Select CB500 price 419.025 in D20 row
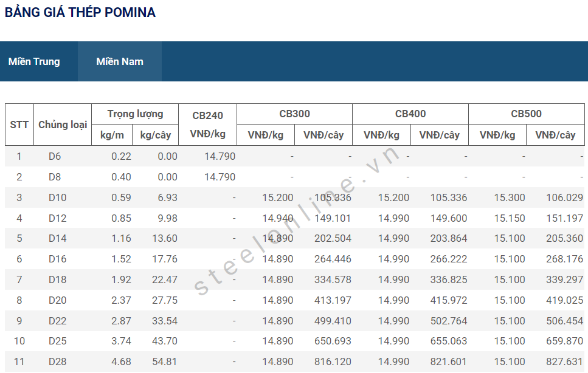588x373 pixels. 564,300
